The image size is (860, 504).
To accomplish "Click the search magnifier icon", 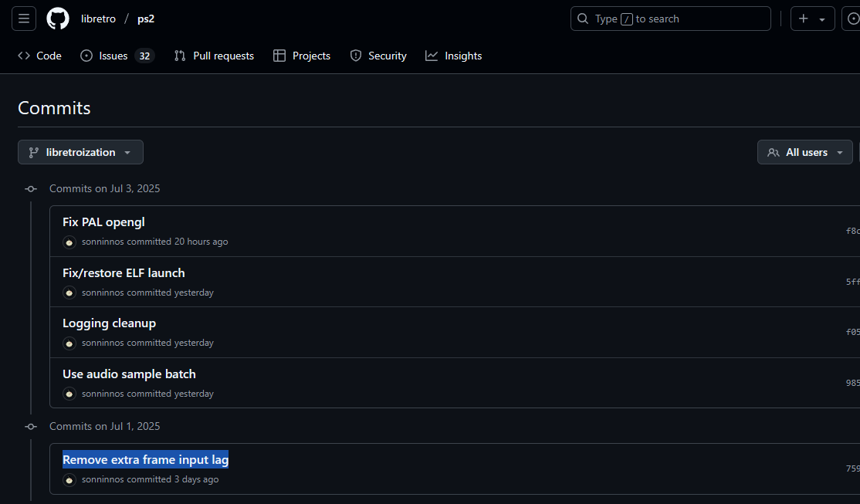I will click(583, 19).
